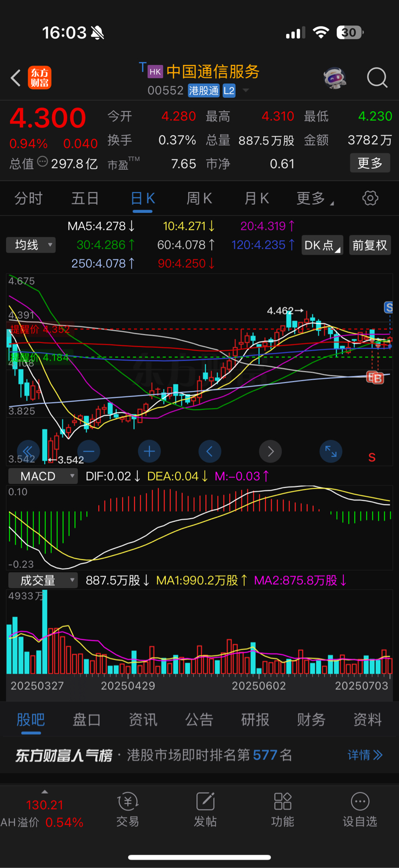Tap the face icon next to 总值

click(42, 162)
